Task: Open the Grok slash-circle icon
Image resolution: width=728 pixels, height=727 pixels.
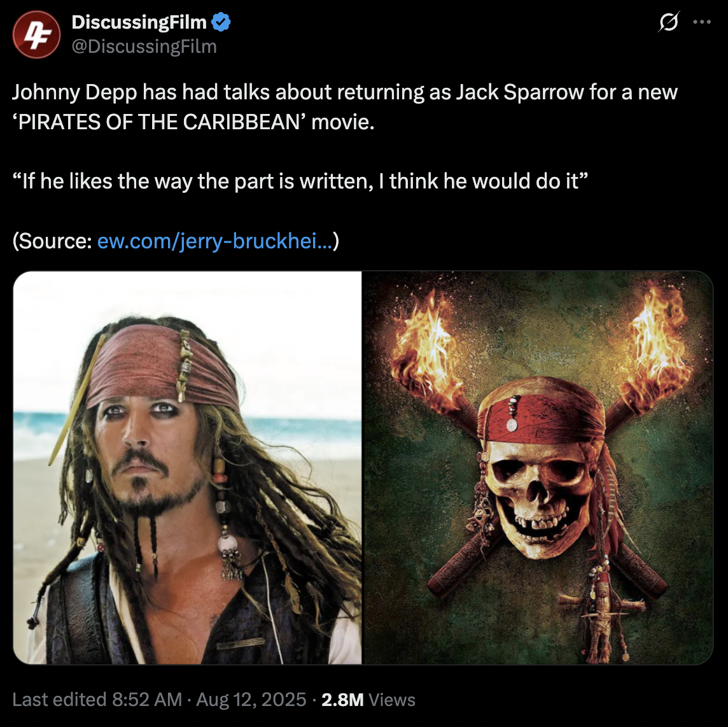Action: click(669, 22)
